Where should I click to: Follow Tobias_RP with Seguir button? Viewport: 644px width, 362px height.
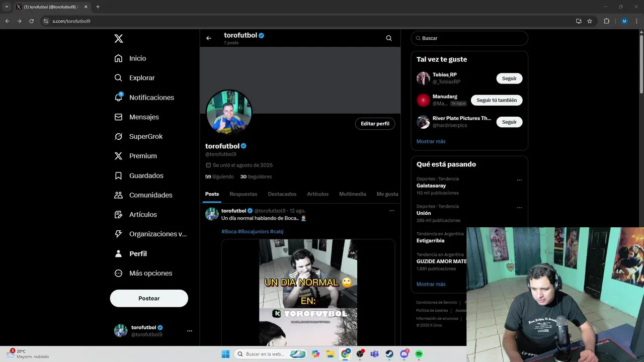[x=509, y=78]
